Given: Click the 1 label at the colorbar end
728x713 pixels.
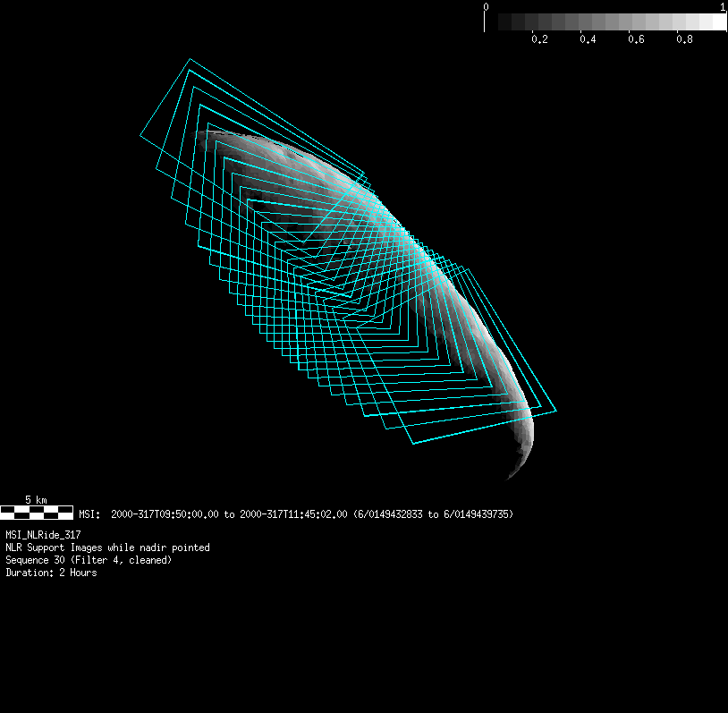Looking at the screenshot, I should [x=723, y=6].
